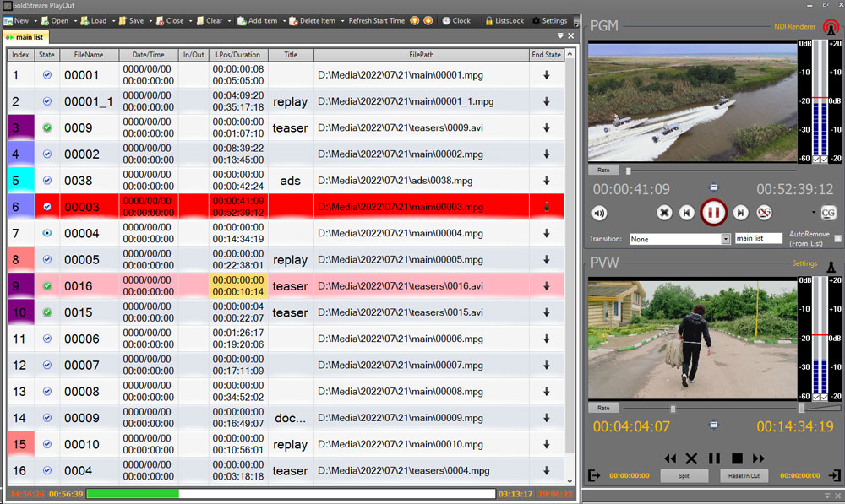The width and height of the screenshot is (845, 504).
Task: Click the Split button
Action: click(684, 475)
